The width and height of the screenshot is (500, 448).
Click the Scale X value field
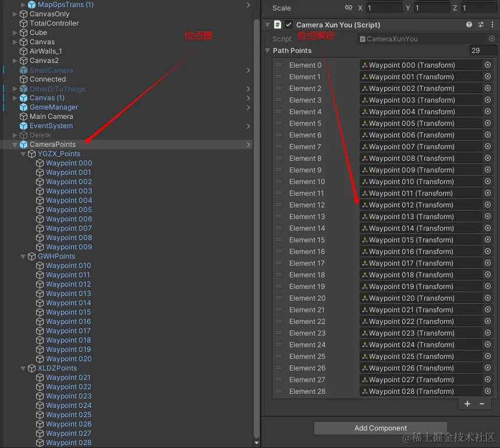pyautogui.click(x=384, y=8)
